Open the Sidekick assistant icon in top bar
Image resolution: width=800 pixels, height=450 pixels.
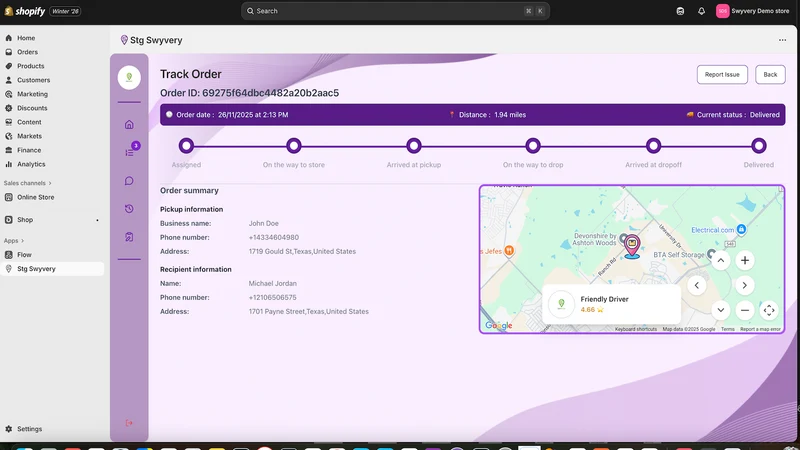(x=680, y=11)
